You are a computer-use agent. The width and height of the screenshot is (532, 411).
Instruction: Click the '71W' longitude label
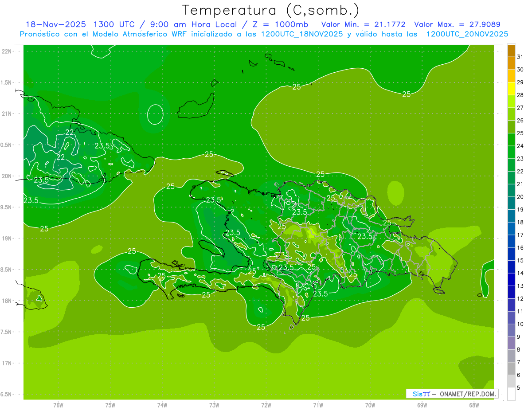coord(318,405)
